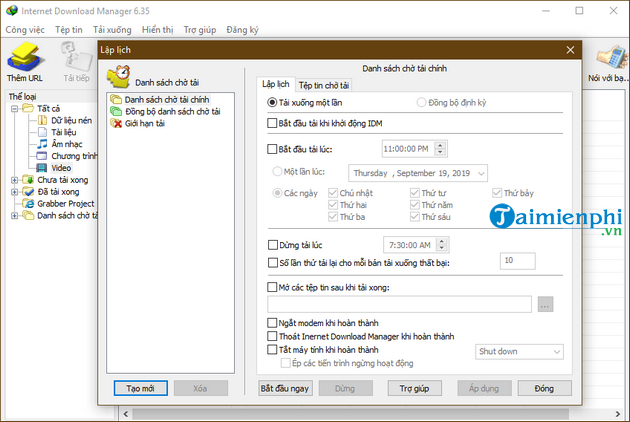This screenshot has height=422, width=630.
Task: Click the Video film icon
Action: (x=42, y=168)
